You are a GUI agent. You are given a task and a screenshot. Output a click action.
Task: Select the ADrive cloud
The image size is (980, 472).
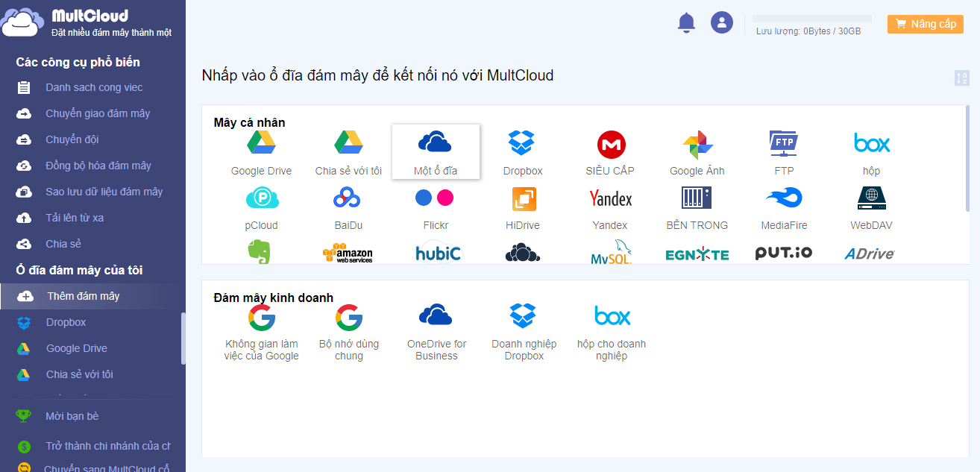pos(870,254)
